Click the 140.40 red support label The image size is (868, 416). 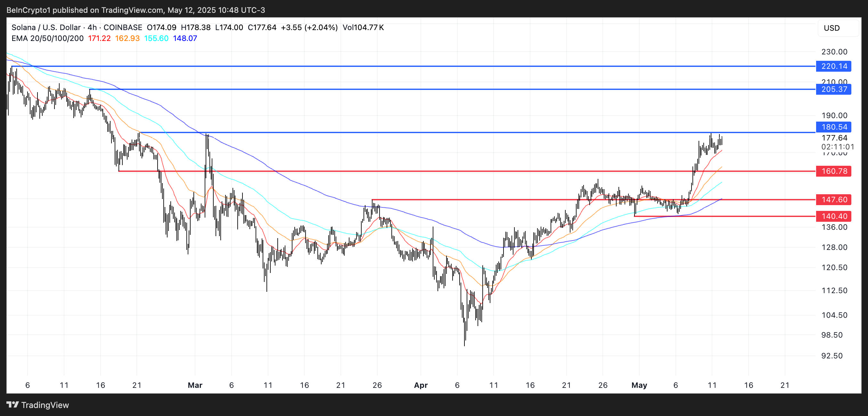tap(834, 216)
